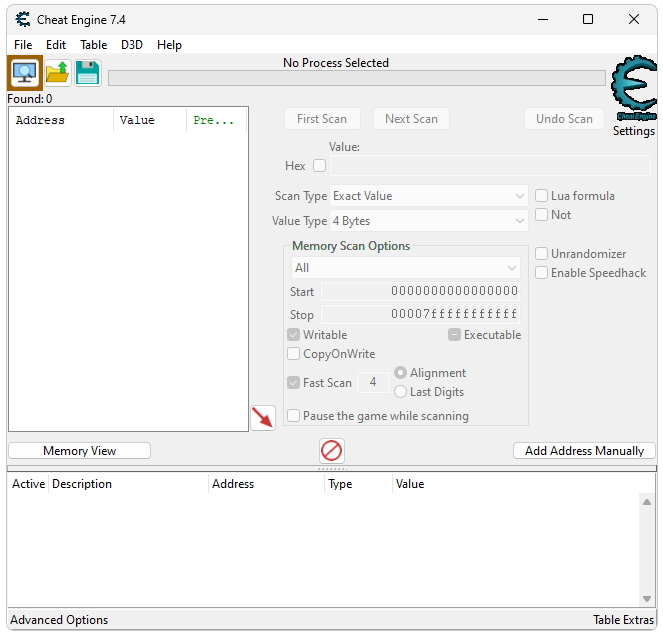Click the Value input field
This screenshot has width=663, height=638.
(x=490, y=165)
